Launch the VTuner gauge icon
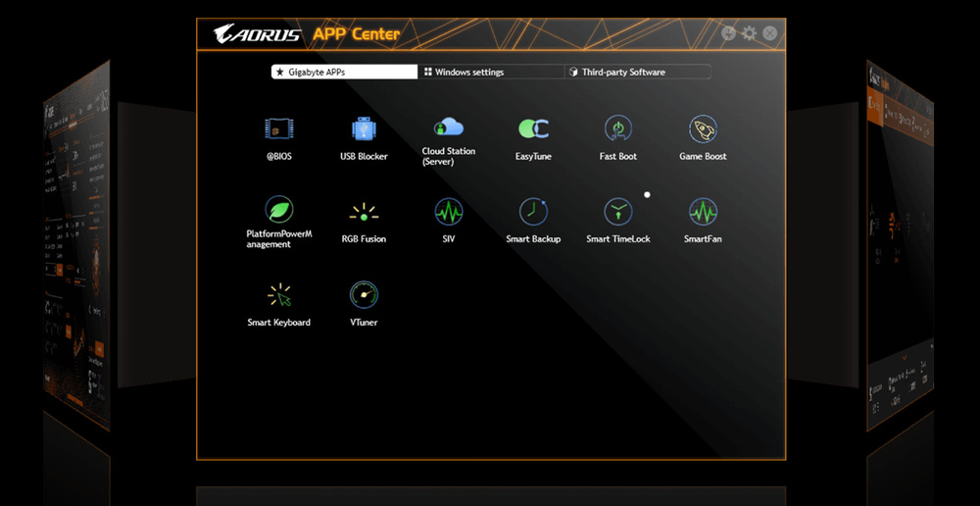This screenshot has height=506, width=980. 364,295
